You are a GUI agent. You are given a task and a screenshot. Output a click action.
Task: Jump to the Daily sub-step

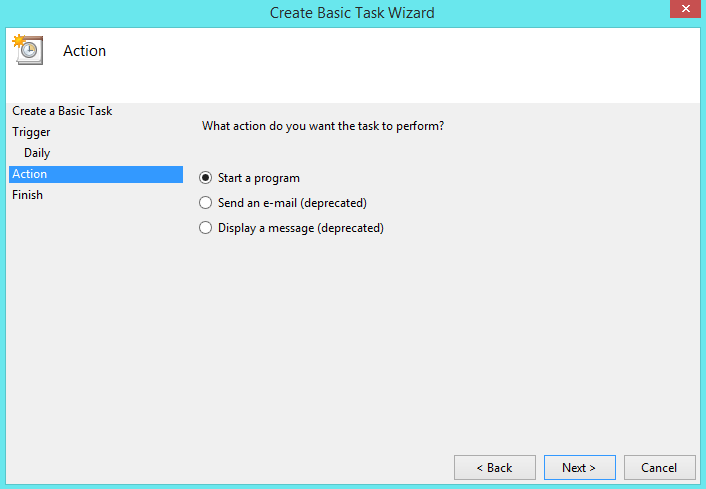tap(37, 153)
